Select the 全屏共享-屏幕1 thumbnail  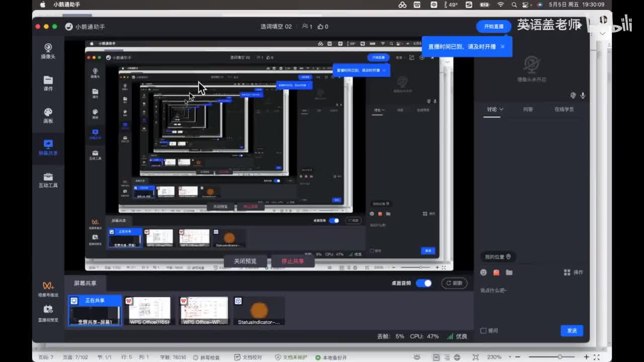(95, 310)
